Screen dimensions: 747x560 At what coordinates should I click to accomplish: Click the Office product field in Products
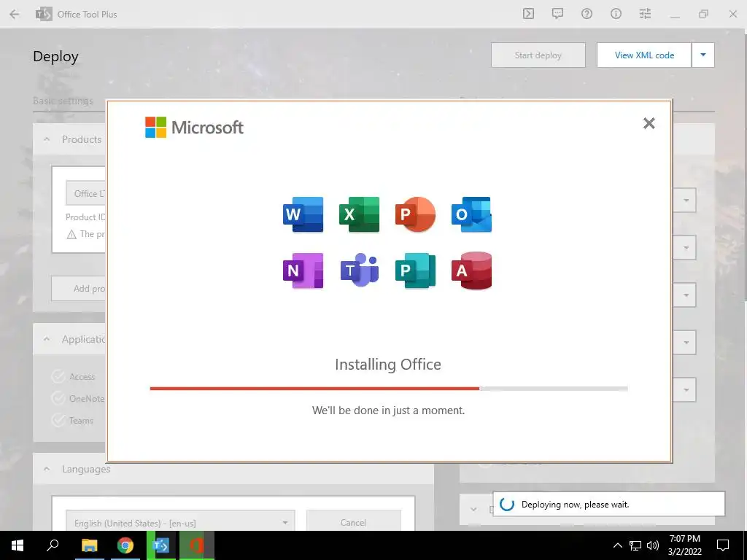pyautogui.click(x=86, y=193)
